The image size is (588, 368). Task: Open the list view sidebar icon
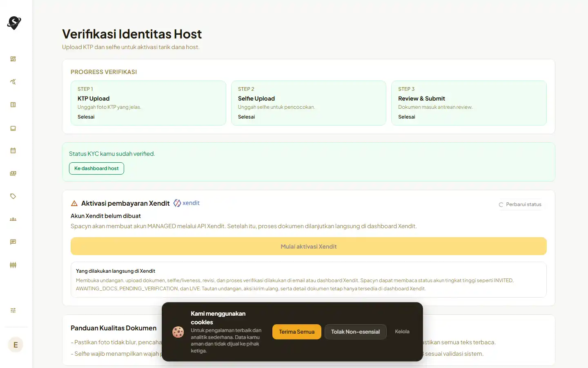13,105
